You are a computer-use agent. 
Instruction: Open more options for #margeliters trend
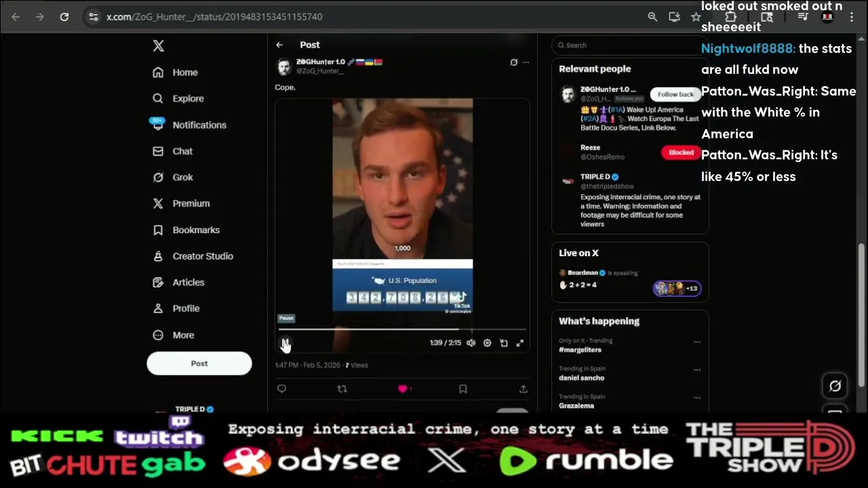(696, 342)
